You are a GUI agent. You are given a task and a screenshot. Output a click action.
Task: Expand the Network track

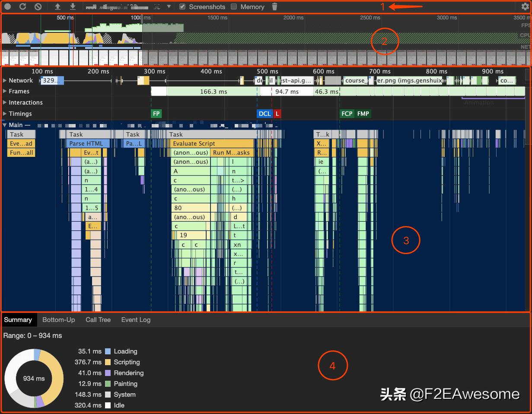(x=5, y=80)
